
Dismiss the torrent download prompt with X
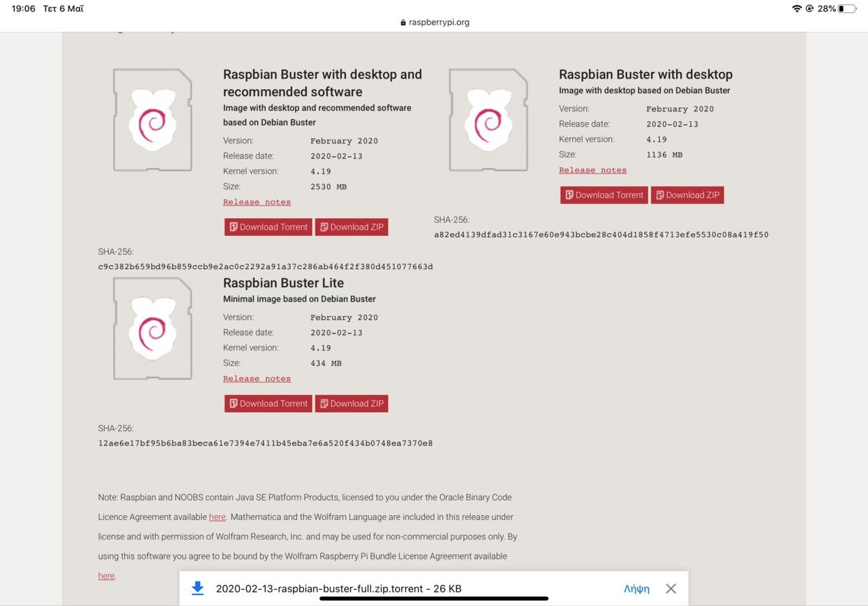point(671,588)
